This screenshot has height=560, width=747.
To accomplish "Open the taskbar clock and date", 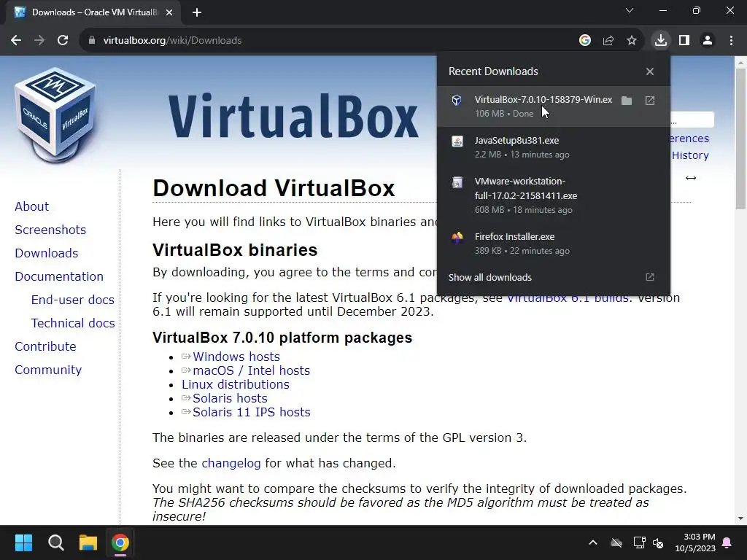I will (x=695, y=542).
